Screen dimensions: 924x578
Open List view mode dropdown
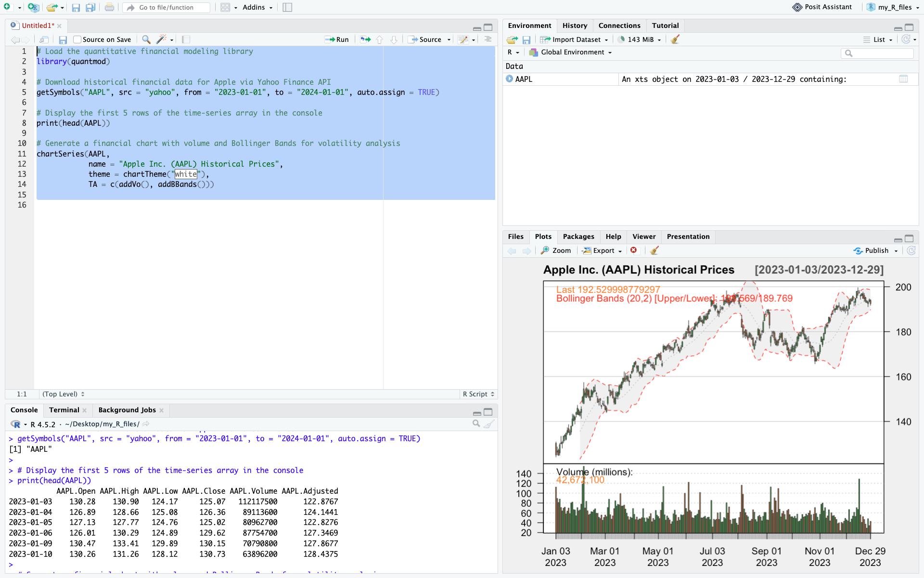(x=878, y=39)
